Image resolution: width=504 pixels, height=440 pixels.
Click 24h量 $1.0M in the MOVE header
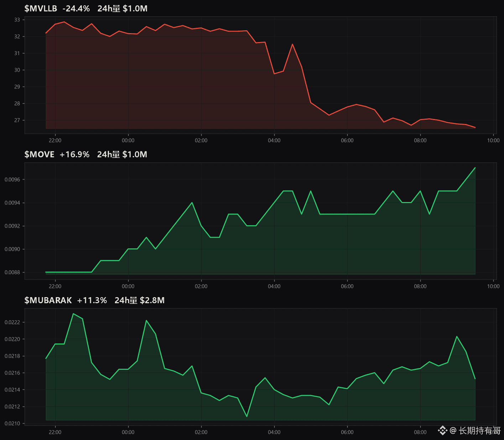tap(122, 154)
